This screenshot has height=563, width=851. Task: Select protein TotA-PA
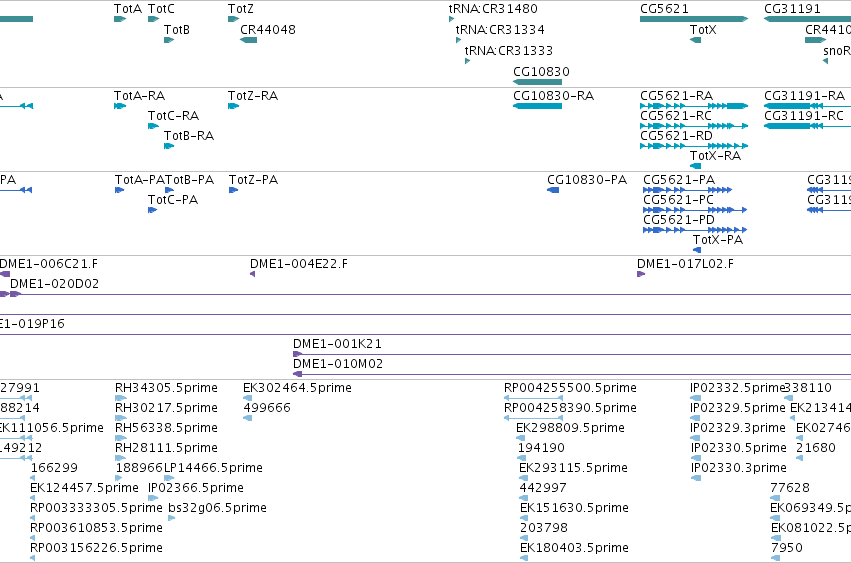pyautogui.click(x=139, y=180)
